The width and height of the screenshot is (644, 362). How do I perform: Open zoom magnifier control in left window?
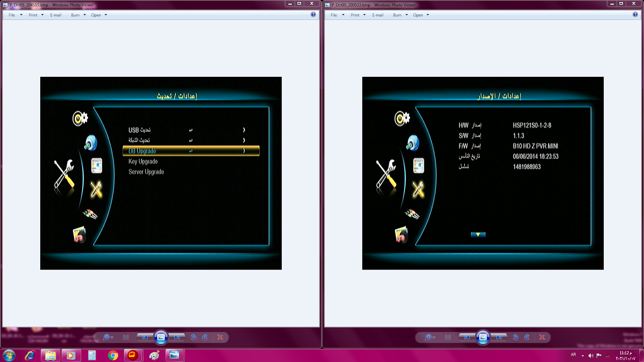(x=108, y=337)
